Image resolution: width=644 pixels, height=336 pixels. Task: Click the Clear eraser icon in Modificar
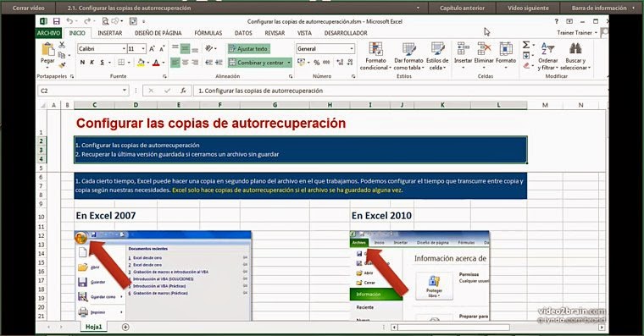(526, 65)
